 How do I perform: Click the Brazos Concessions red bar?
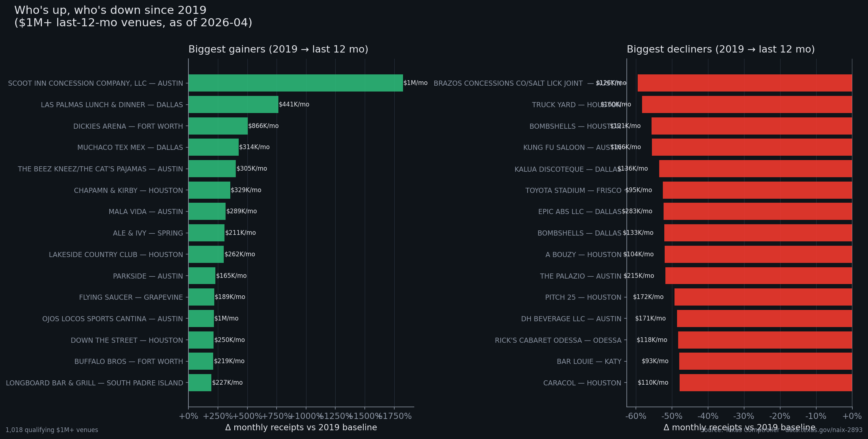pyautogui.click(x=744, y=83)
